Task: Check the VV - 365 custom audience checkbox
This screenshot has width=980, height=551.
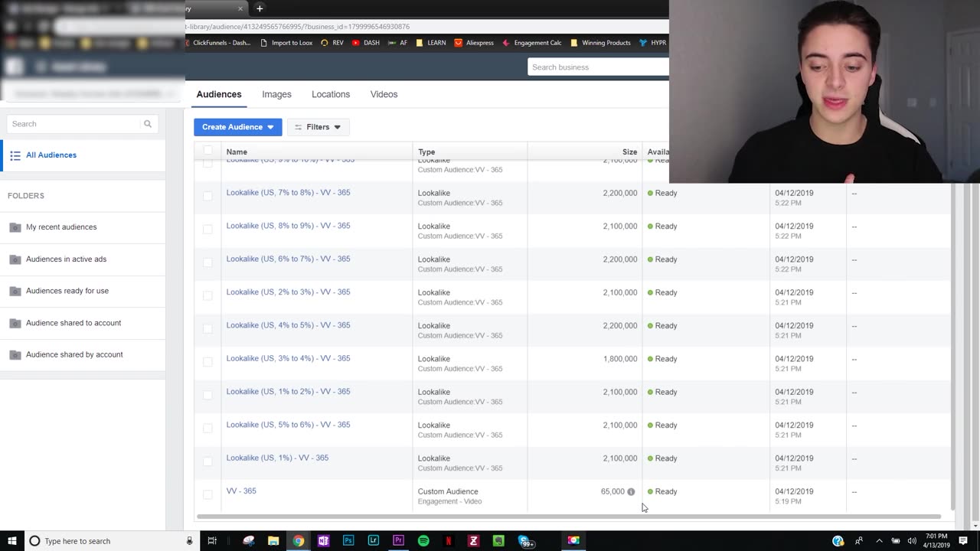Action: coord(207,494)
